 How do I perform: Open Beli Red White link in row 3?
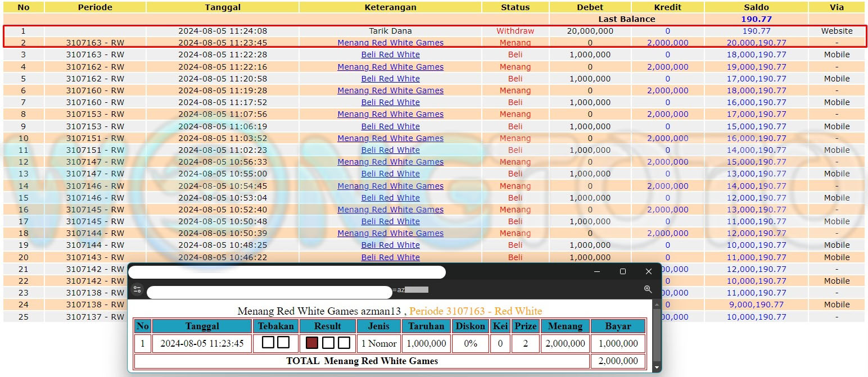point(390,54)
